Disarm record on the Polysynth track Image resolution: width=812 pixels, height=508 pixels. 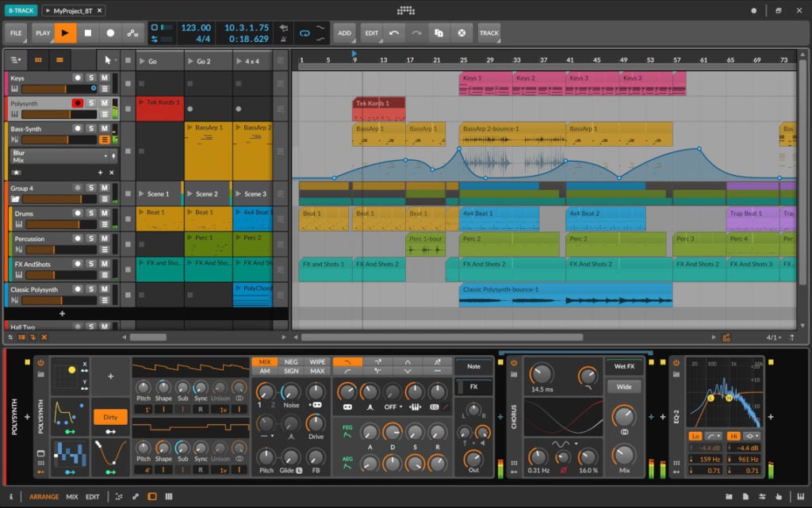pyautogui.click(x=78, y=103)
